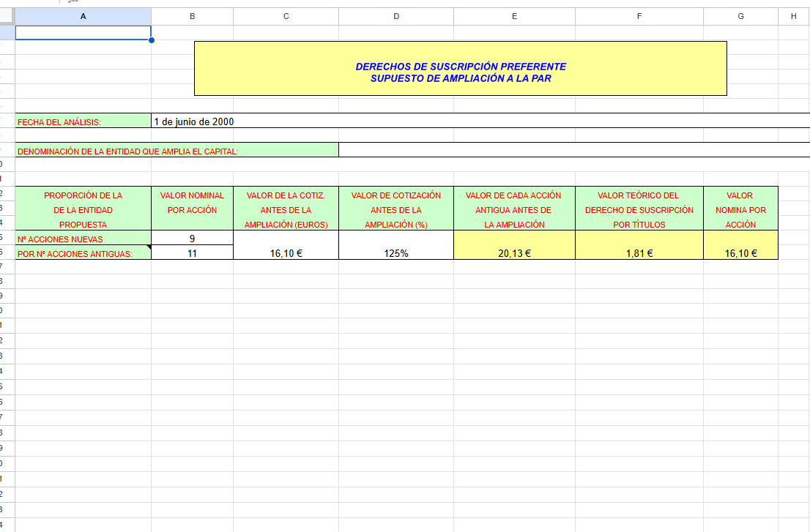Select the FECHA DEL ANÁLISIS label cell

pyautogui.click(x=83, y=121)
